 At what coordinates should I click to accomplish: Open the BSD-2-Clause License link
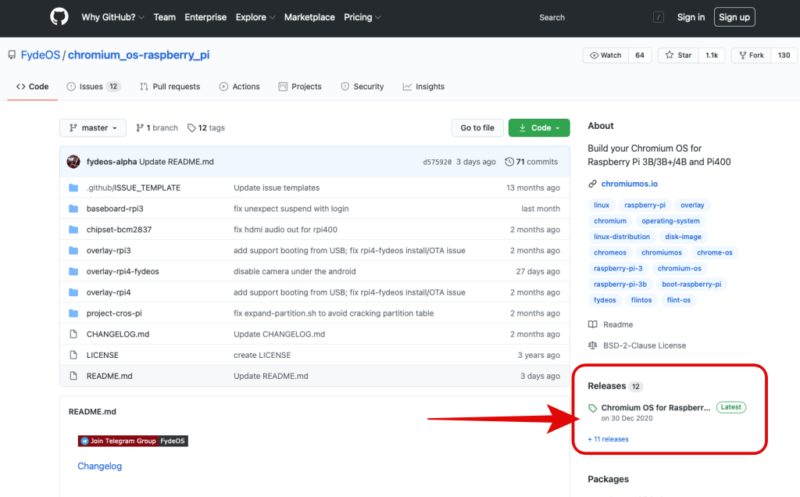click(644, 345)
